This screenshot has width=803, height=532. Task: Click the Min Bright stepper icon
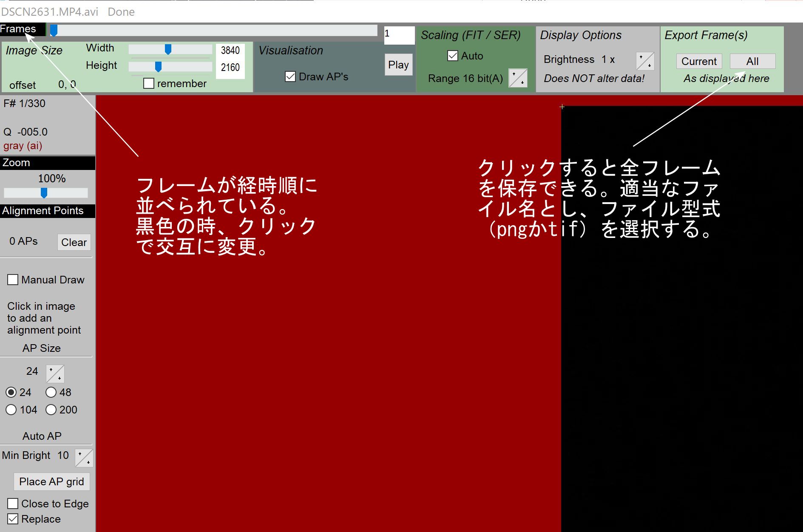point(84,458)
